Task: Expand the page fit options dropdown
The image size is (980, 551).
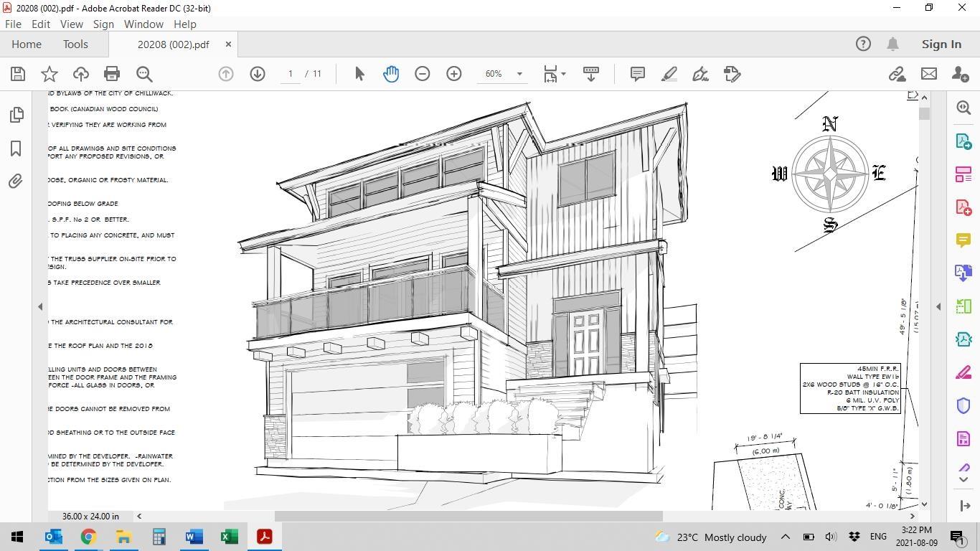Action: [x=563, y=74]
